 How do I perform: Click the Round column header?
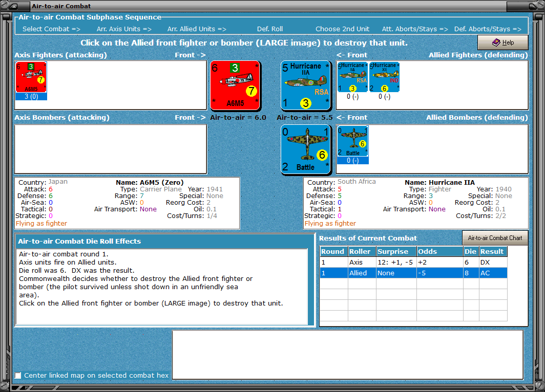pyautogui.click(x=333, y=251)
